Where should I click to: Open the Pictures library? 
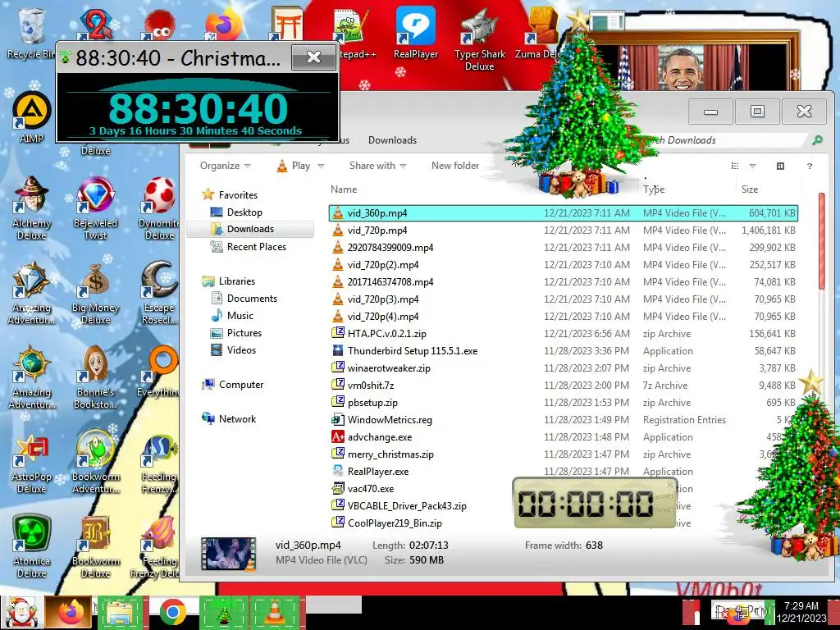pos(244,333)
